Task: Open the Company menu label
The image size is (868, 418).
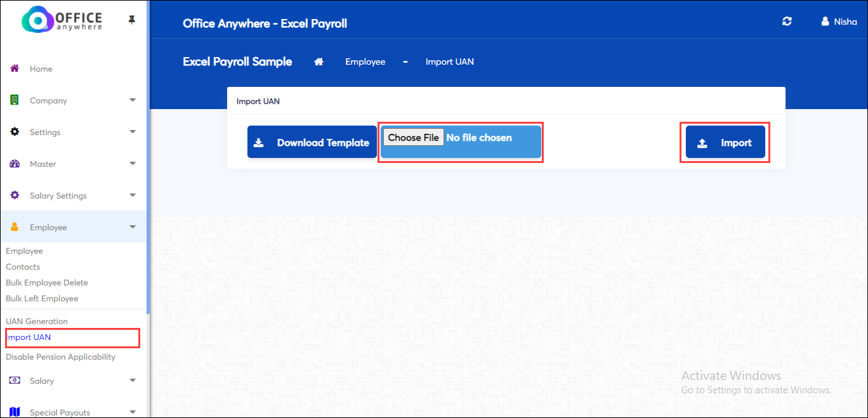Action: 48,101
